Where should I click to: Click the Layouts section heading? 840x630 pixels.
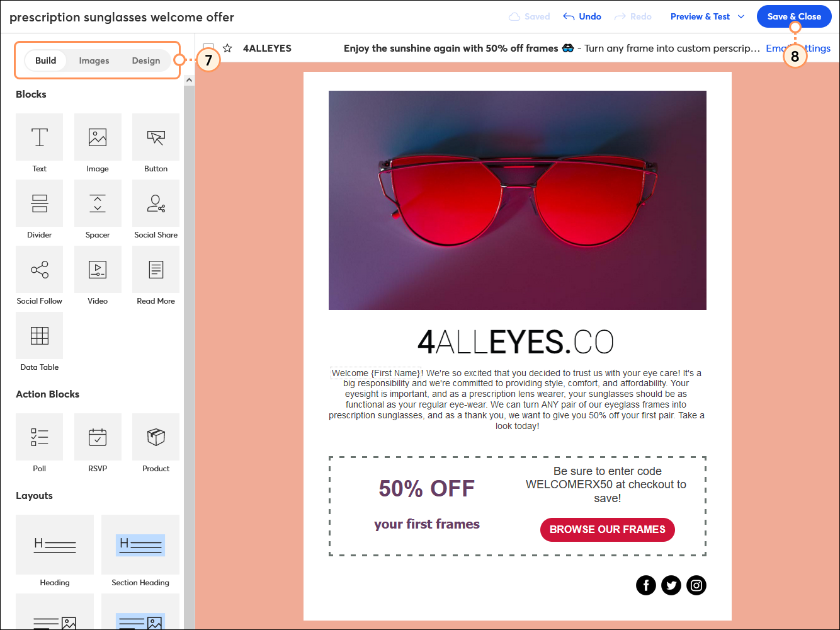point(34,496)
